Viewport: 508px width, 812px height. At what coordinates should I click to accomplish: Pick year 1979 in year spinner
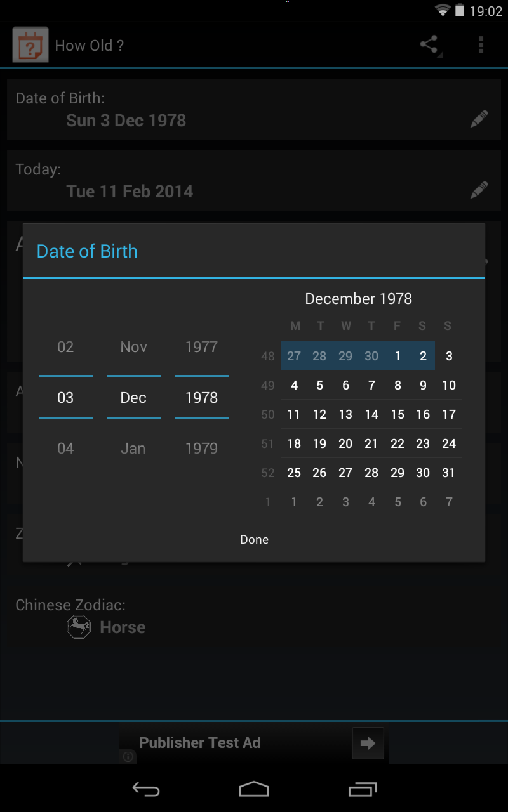[201, 449]
